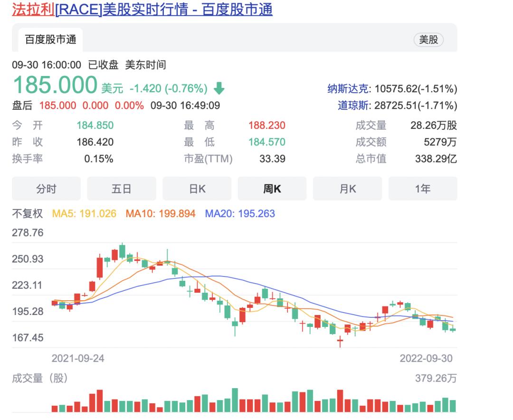Switch chart to 分时 view

click(x=46, y=189)
